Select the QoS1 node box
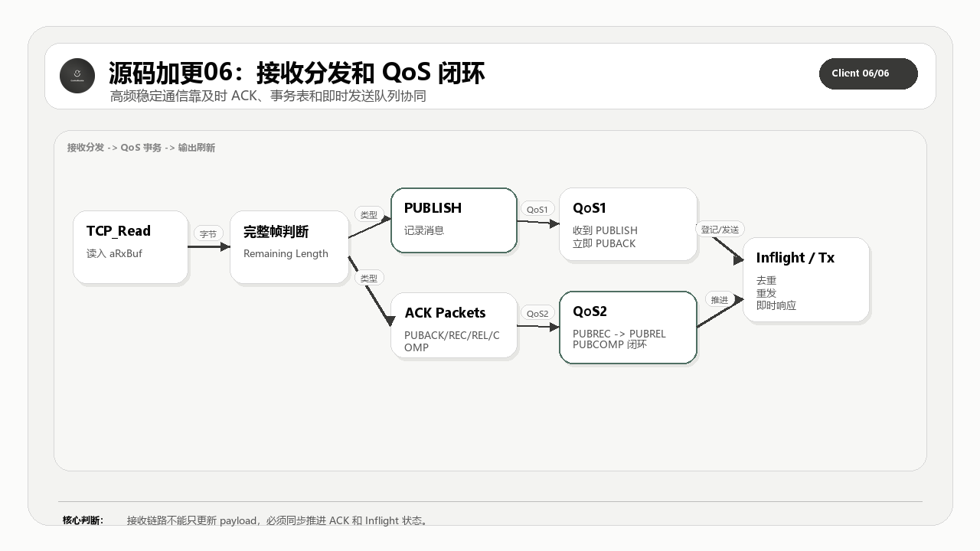980x551 pixels. [x=628, y=224]
